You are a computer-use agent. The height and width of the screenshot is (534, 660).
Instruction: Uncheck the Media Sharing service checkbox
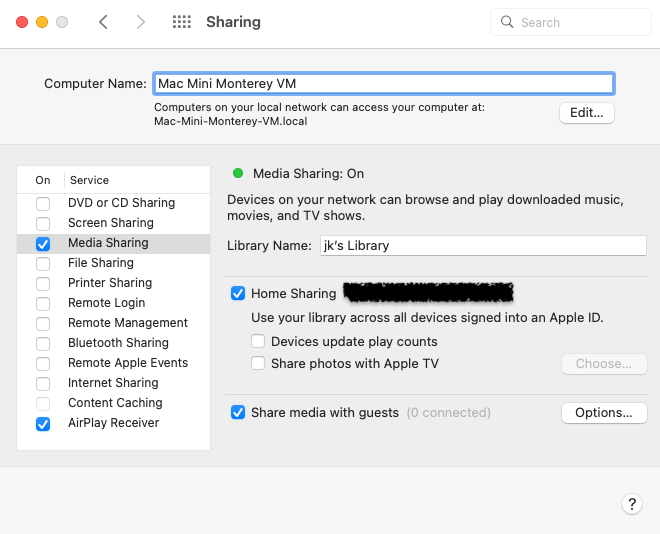43,244
